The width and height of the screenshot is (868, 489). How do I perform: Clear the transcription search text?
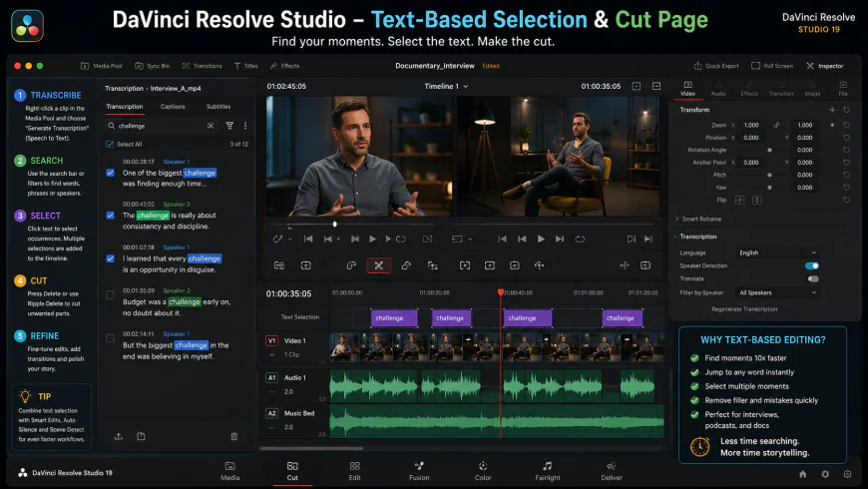click(x=211, y=126)
